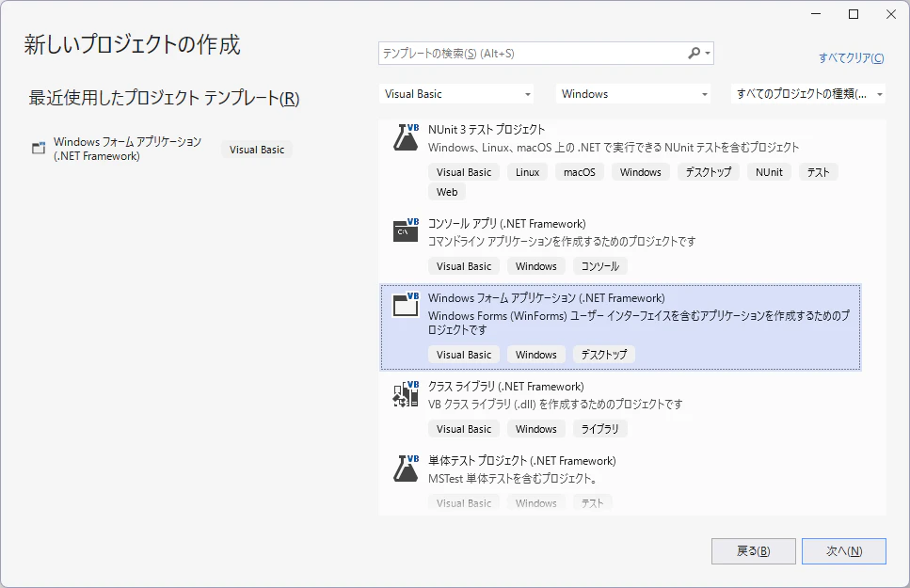The height and width of the screenshot is (588, 910).
Task: Click Linux tag under NUnit 3 project
Action: [x=527, y=172]
